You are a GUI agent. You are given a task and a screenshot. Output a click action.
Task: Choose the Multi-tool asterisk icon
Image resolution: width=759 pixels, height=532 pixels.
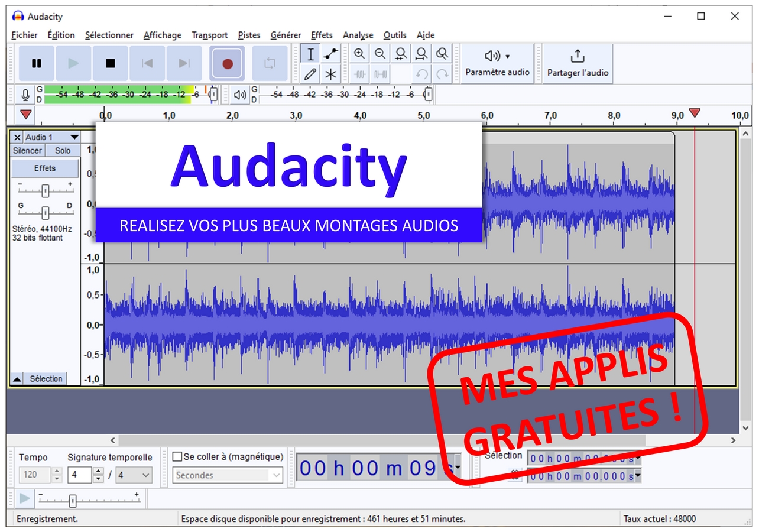coord(330,74)
